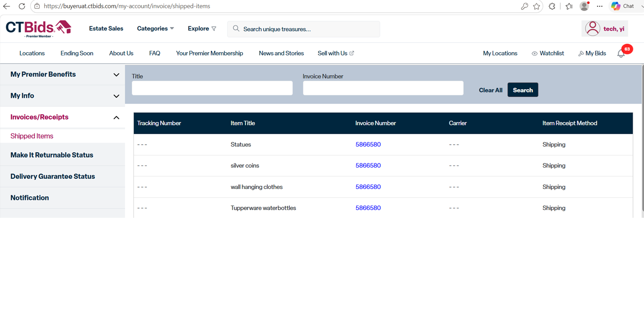
Task: Click the Search button
Action: coord(523,90)
